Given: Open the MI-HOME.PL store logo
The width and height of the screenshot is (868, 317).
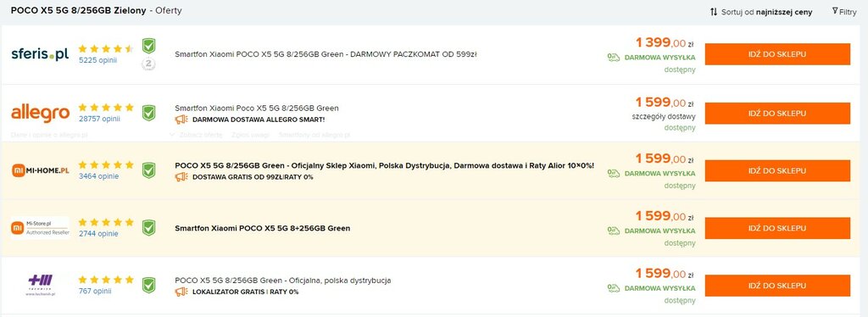Looking at the screenshot, I should click(x=41, y=170).
